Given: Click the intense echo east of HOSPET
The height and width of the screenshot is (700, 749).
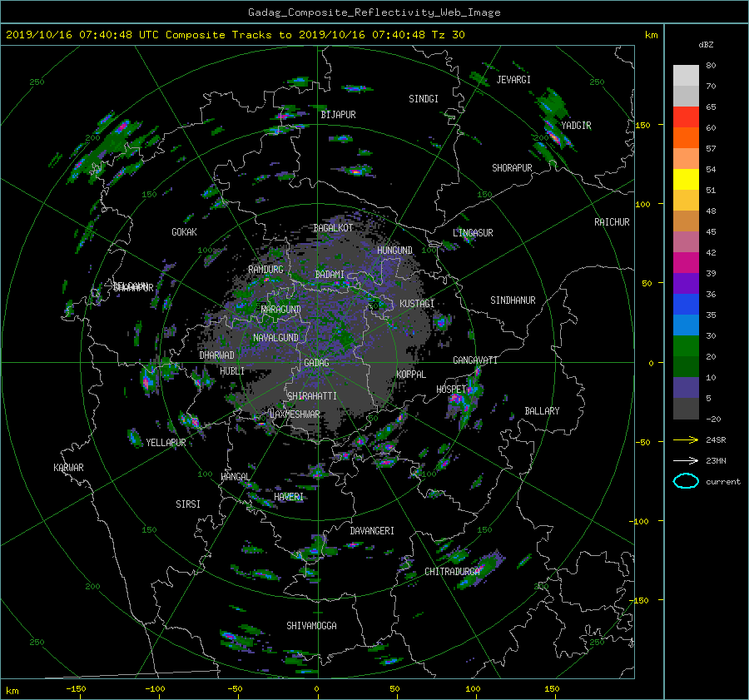Looking at the screenshot, I should 464,399.
